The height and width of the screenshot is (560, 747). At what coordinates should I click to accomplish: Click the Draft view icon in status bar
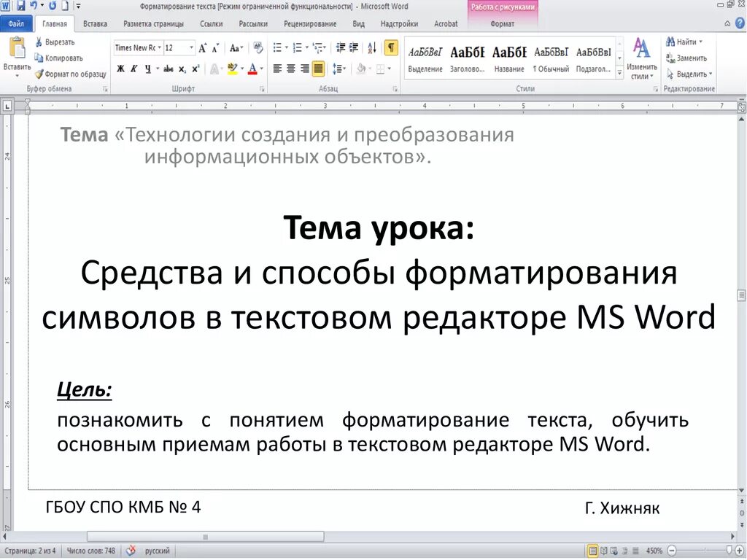(635, 551)
